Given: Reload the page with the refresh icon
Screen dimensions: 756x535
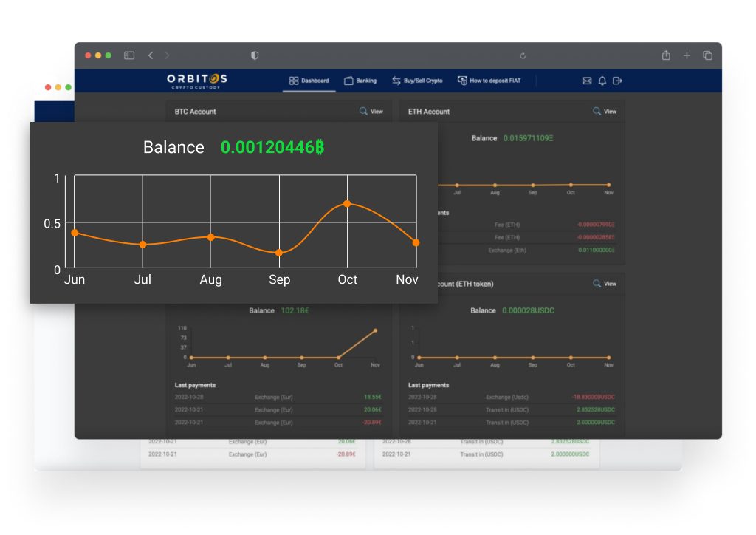Looking at the screenshot, I should (x=523, y=56).
